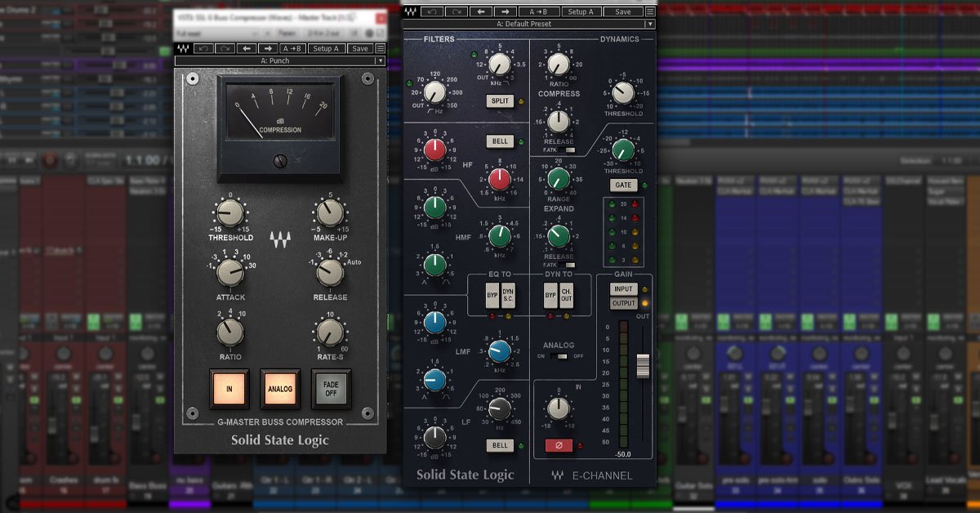Click the Buss Compressor ATTACK knob
980x513 pixels.
pos(230,272)
